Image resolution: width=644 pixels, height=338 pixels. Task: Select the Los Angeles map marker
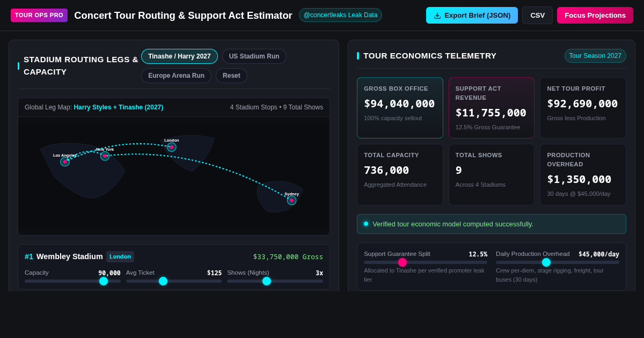pyautogui.click(x=65, y=161)
